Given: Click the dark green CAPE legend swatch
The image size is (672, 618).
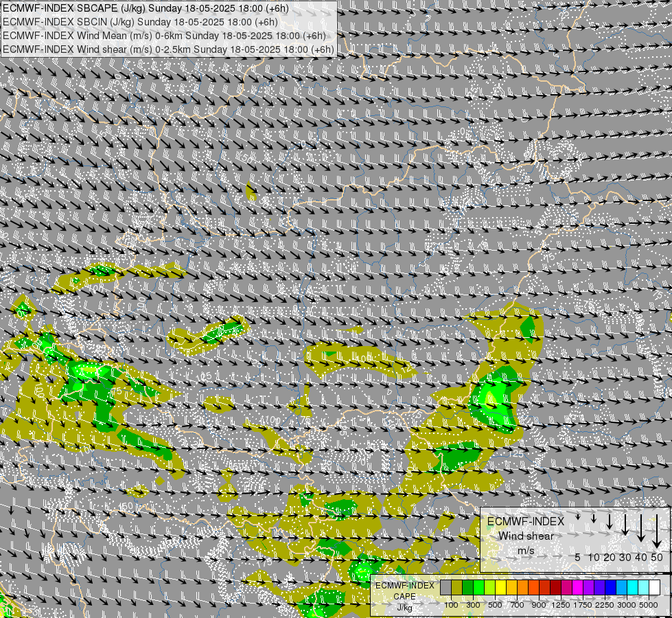Looking at the screenshot, I should coord(467,587).
